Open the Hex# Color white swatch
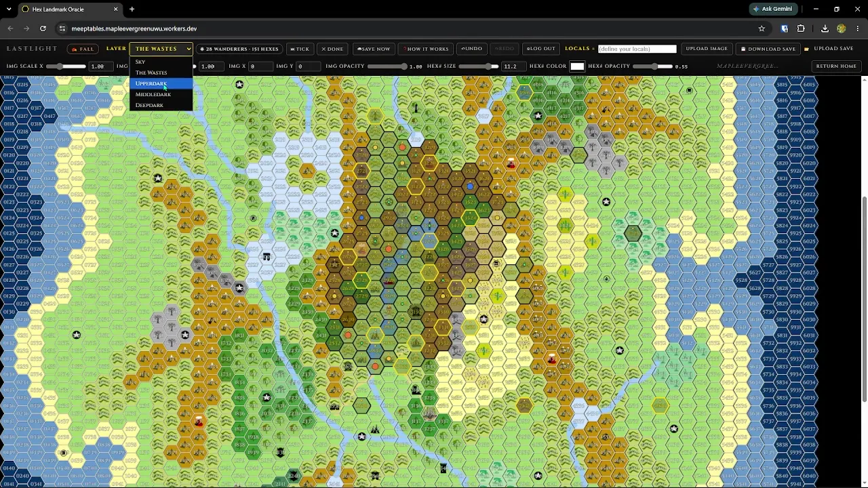This screenshot has width=868, height=488. point(577,66)
